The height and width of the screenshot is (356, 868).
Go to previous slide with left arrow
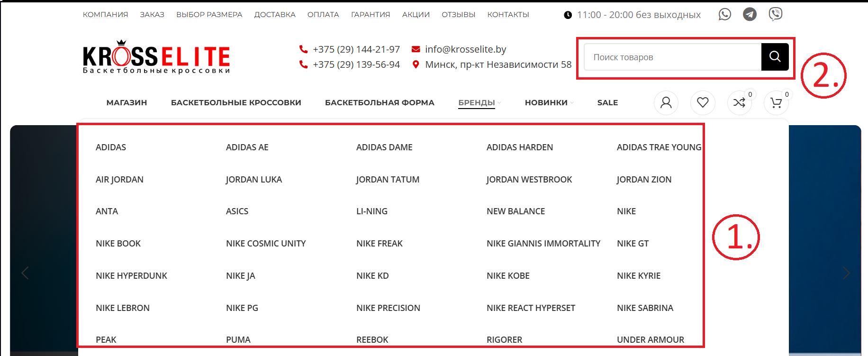coord(25,273)
